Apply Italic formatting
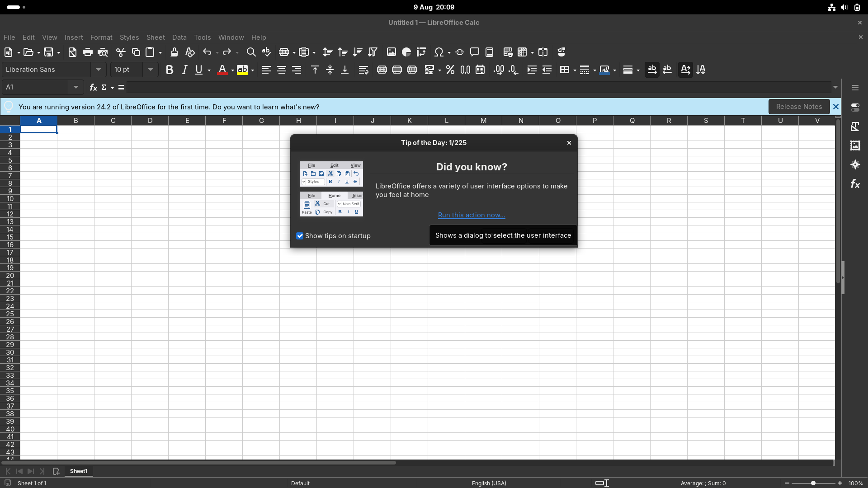This screenshot has width=868, height=488. coord(184,70)
